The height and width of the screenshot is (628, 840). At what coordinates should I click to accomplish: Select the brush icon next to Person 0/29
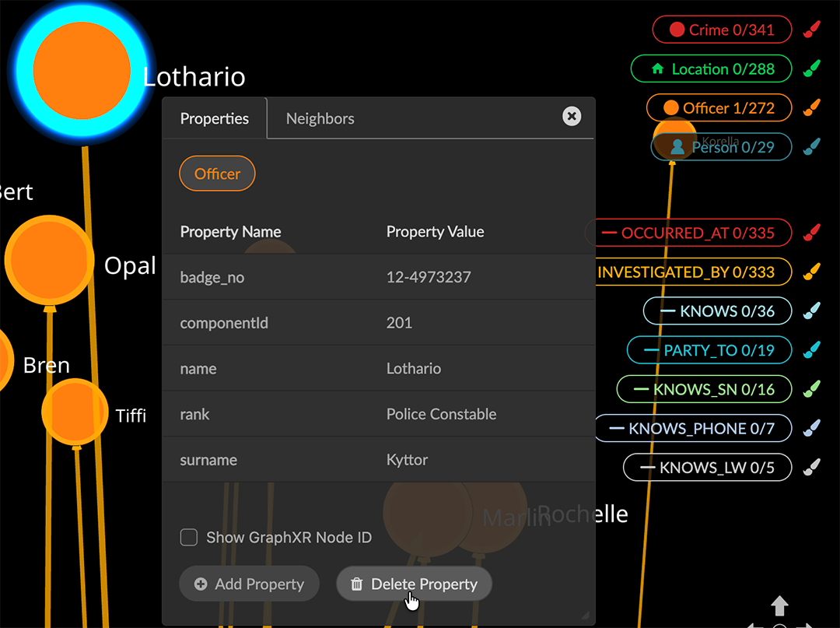[810, 146]
